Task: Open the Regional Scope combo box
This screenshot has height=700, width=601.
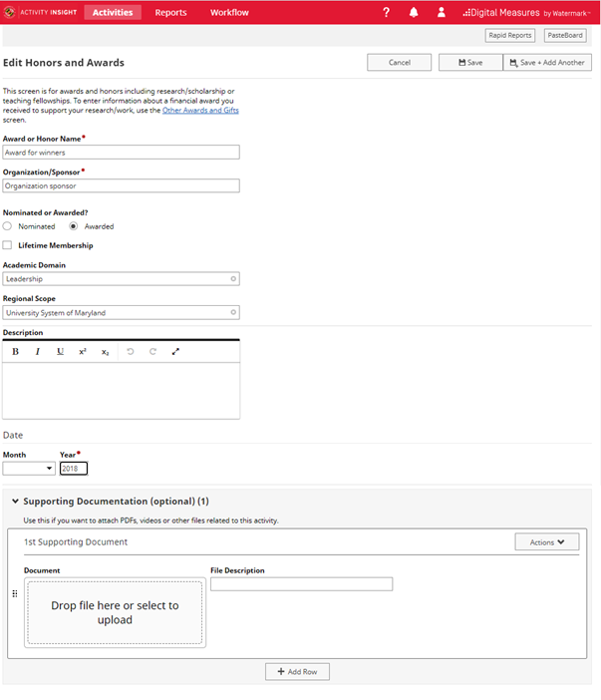Action: point(121,312)
